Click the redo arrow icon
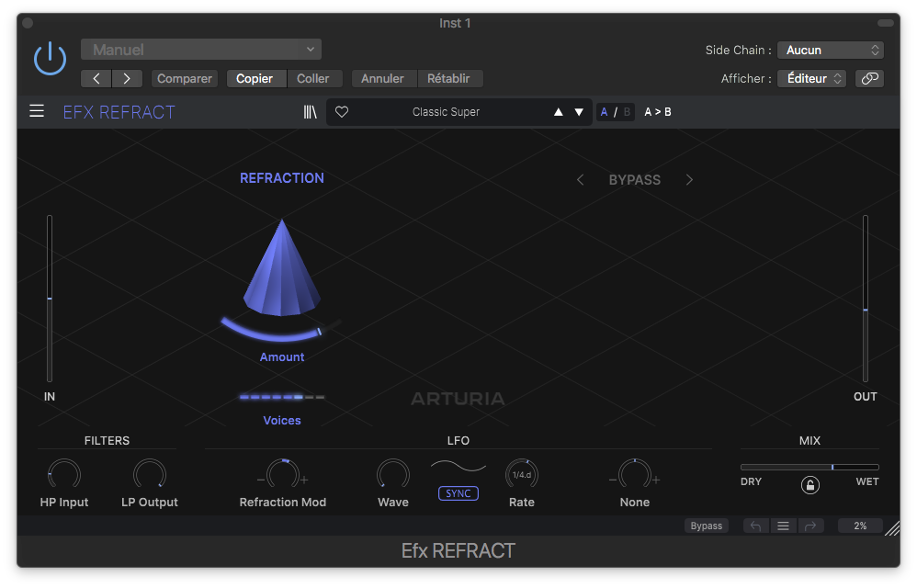This screenshot has height=588, width=917. (x=810, y=526)
